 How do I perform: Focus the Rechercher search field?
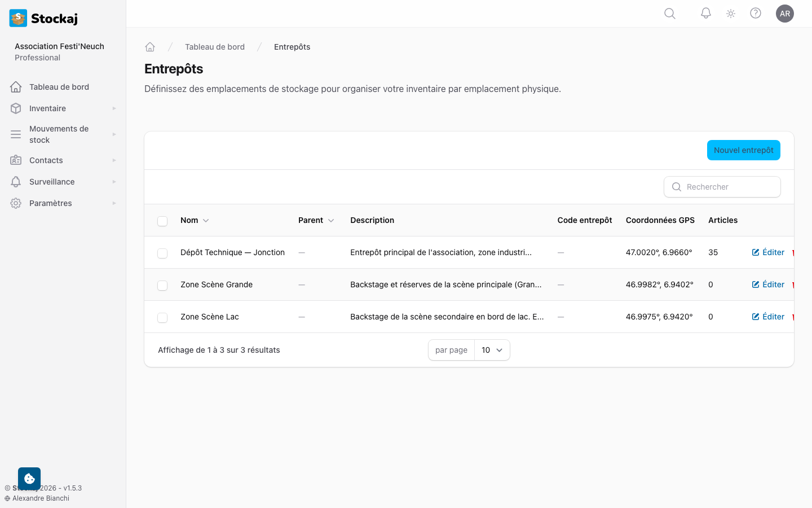(x=722, y=187)
